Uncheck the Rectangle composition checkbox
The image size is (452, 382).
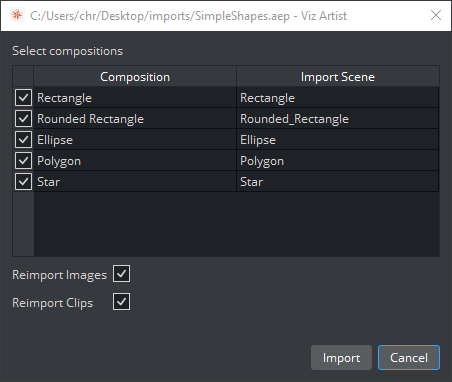pos(23,98)
